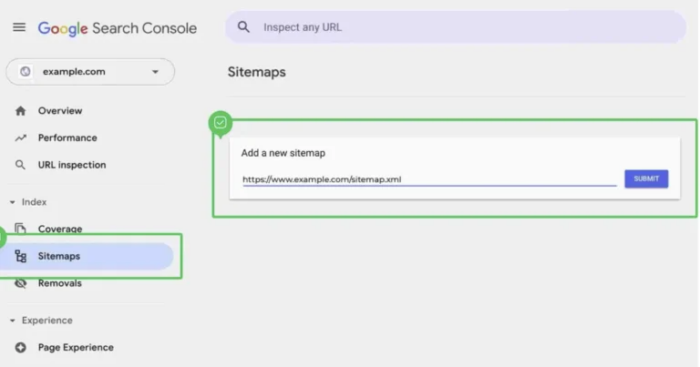This screenshot has height=367, width=700.
Task: Collapse the Index section
Action: [28, 202]
